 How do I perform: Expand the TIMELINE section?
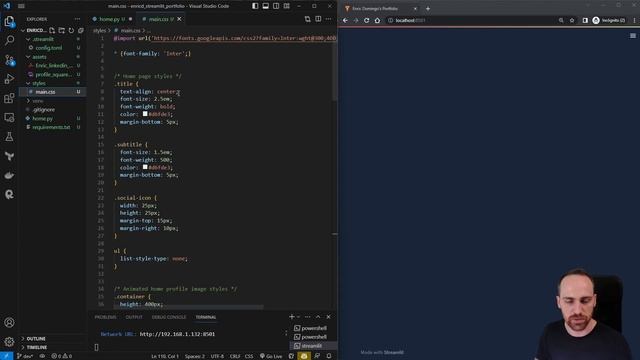coord(37,347)
